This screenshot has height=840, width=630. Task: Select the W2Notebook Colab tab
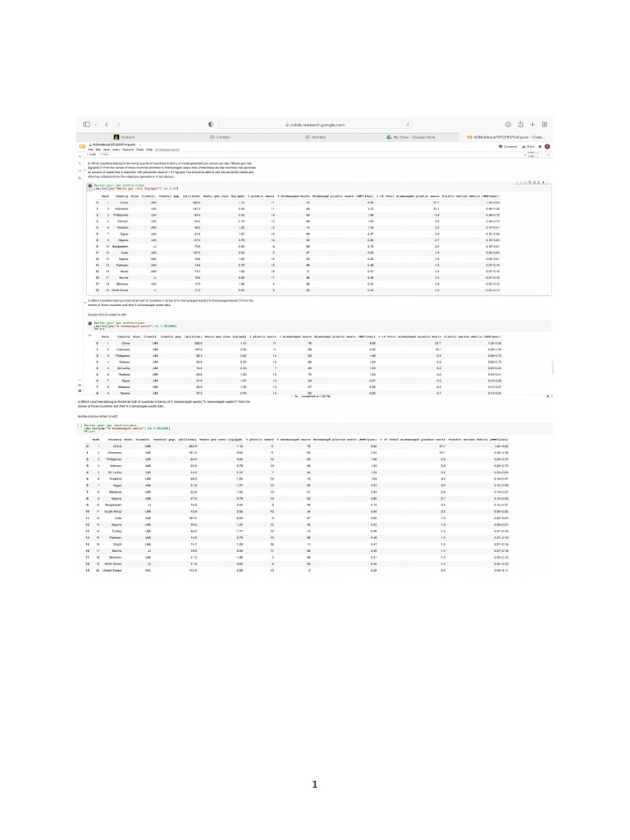click(505, 137)
